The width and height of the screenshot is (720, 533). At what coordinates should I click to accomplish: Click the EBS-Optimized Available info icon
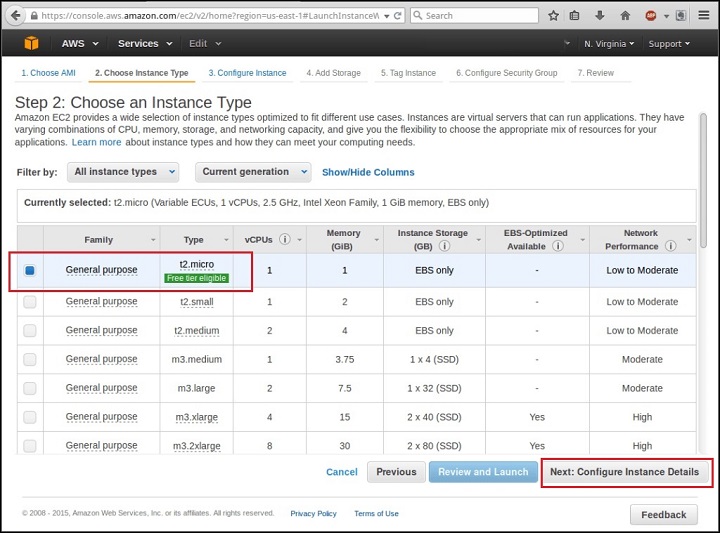click(x=557, y=246)
